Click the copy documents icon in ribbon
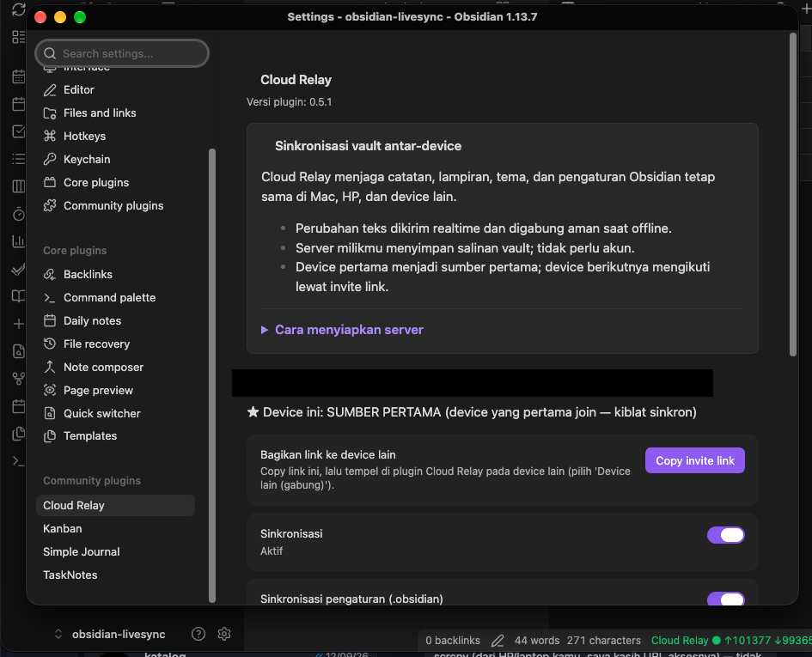Image resolution: width=812 pixels, height=657 pixels. 19,434
